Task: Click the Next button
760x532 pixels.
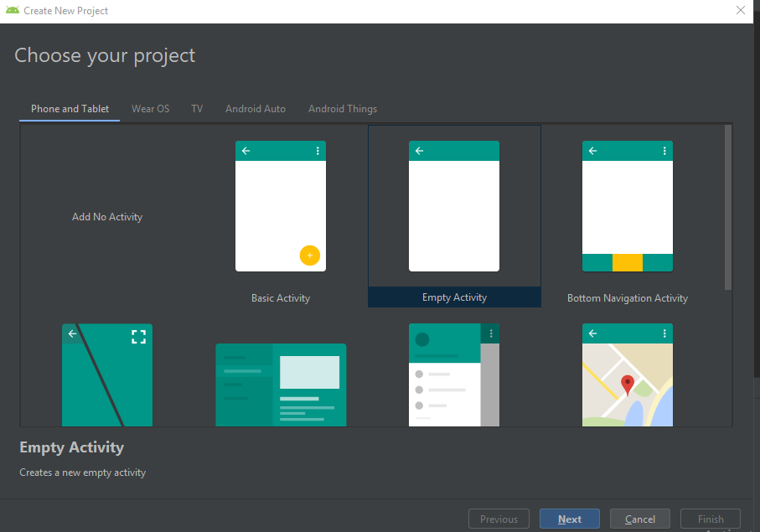Action: (x=570, y=519)
